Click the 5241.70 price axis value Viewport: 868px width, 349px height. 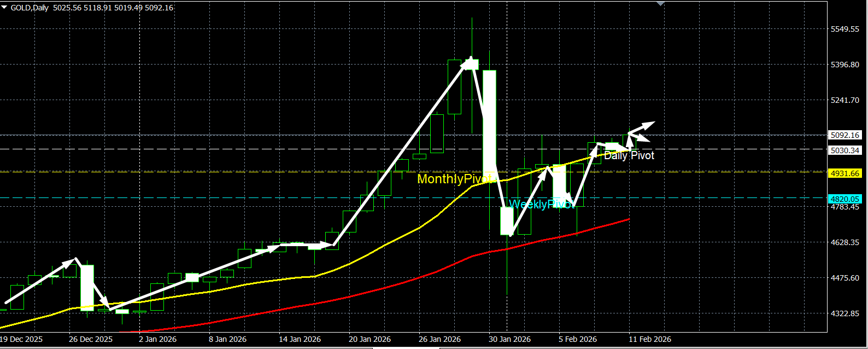click(844, 100)
